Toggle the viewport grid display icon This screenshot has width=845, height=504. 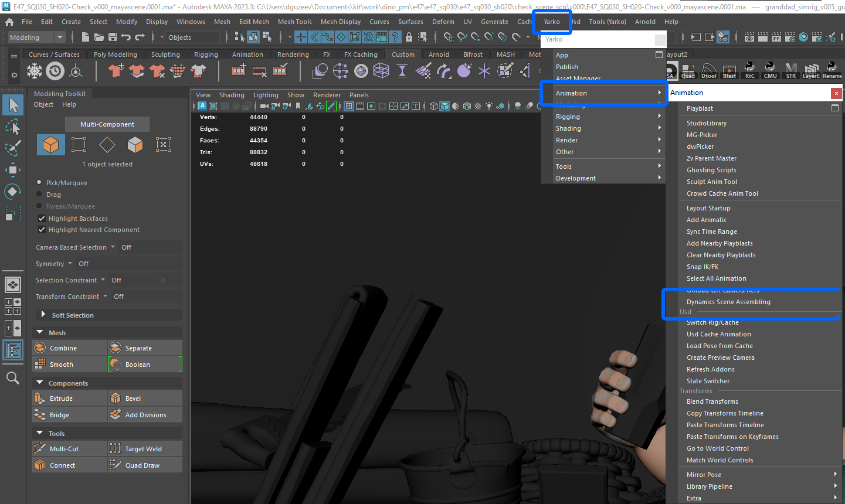coord(349,106)
